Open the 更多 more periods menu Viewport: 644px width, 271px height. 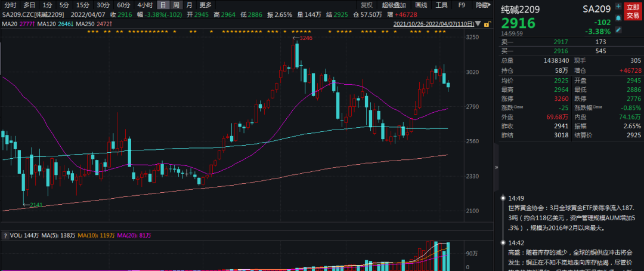pos(205,5)
